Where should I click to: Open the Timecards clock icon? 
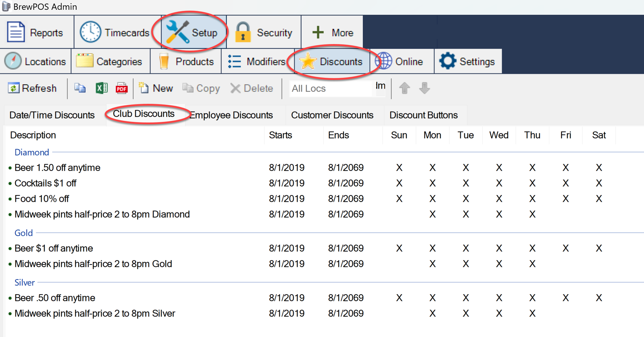[x=91, y=32]
